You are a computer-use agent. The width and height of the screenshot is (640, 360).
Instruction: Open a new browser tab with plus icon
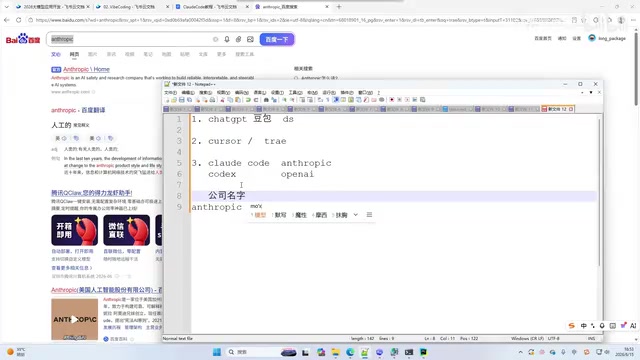[x=339, y=7]
